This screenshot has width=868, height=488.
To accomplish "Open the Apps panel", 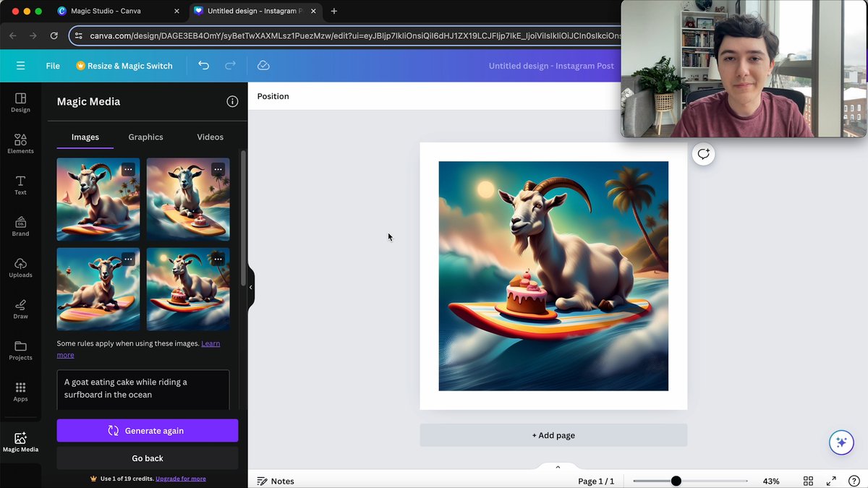I will click(x=20, y=392).
